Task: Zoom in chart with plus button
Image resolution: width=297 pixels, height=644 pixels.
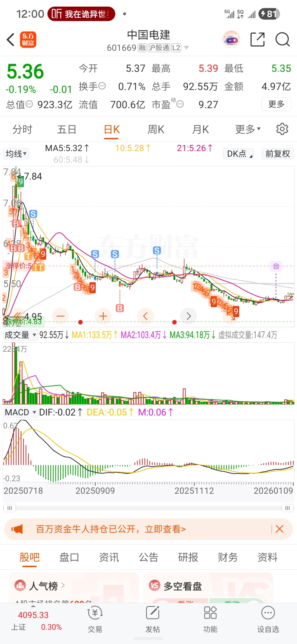Action: pos(103,316)
